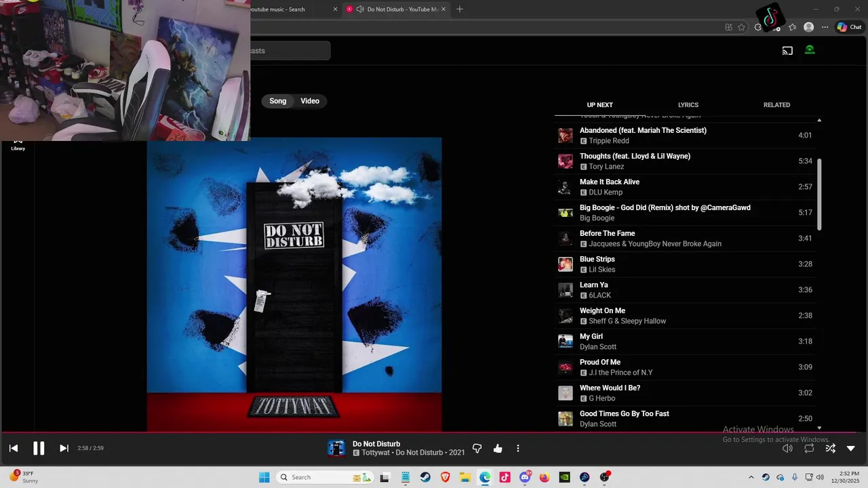Open Firefox from the taskbar

click(x=545, y=477)
